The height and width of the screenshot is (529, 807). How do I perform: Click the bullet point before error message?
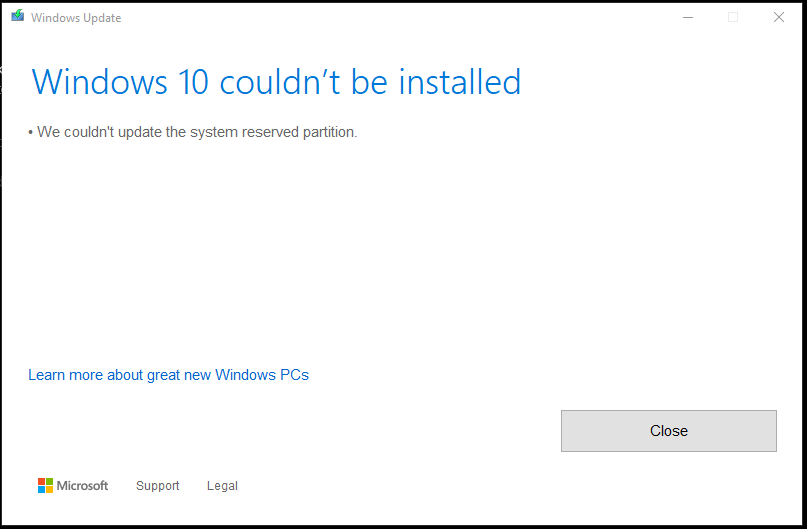(31, 132)
